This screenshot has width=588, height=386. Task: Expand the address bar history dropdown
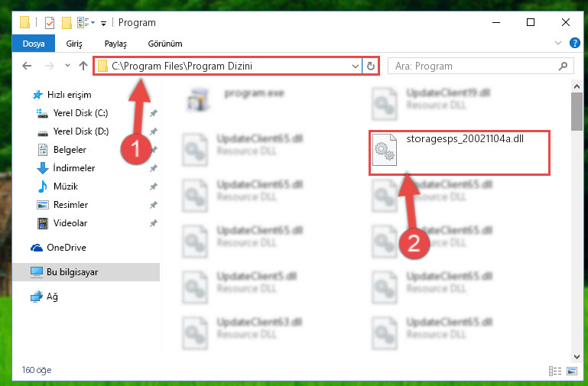click(x=355, y=66)
